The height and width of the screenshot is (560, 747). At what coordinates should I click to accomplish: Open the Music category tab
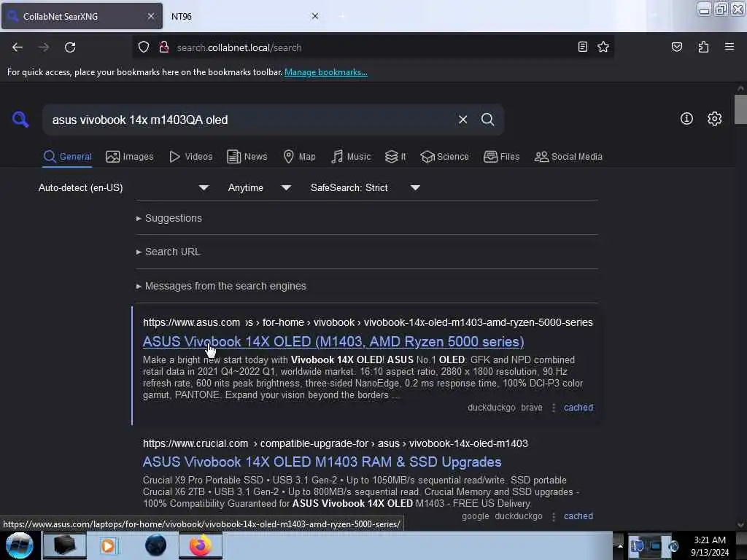(351, 157)
